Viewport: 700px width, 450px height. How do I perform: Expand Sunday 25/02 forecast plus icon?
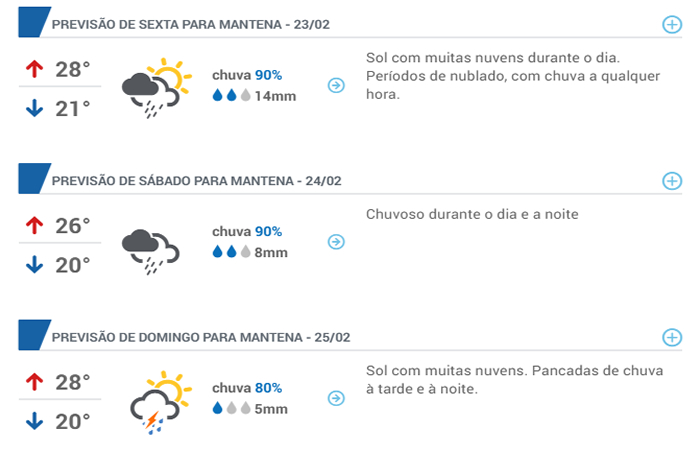(x=672, y=337)
